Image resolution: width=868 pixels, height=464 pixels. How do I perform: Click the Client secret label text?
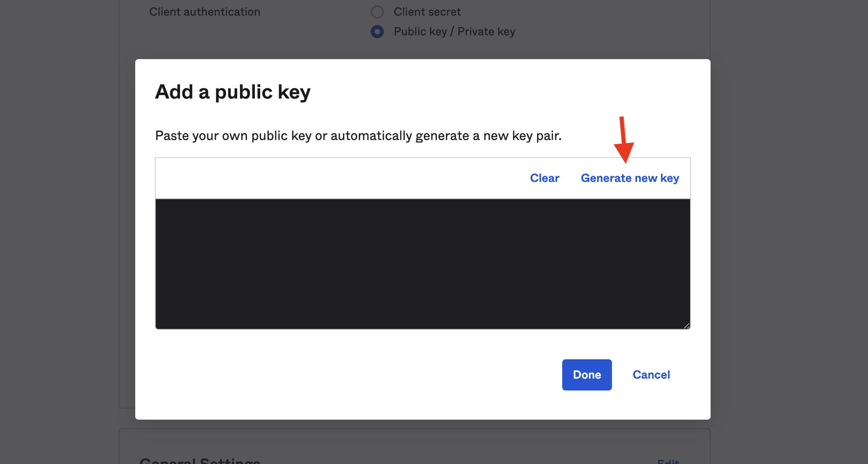[x=427, y=12]
